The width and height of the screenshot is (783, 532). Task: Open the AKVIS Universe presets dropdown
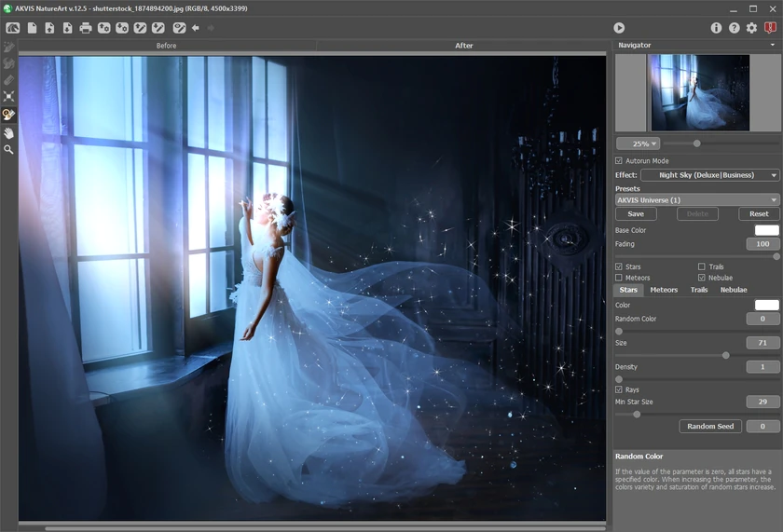697,200
